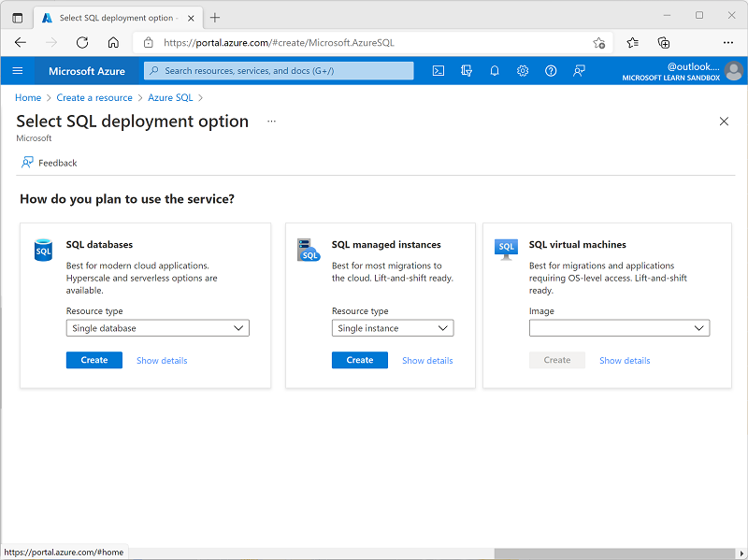Open the account avatar menu
748x560 pixels.
coord(733,71)
